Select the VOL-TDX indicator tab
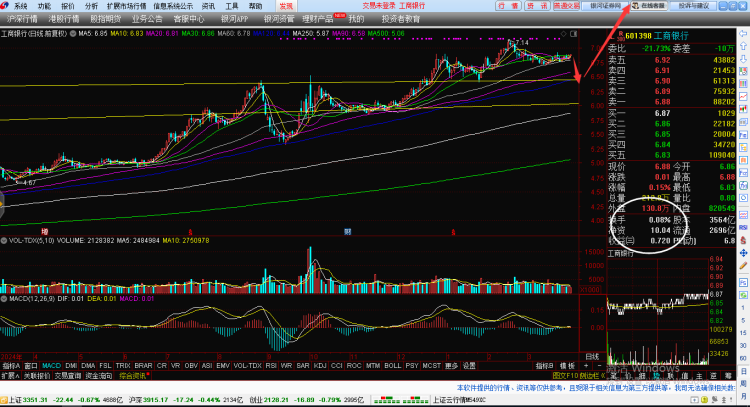 coord(247,366)
